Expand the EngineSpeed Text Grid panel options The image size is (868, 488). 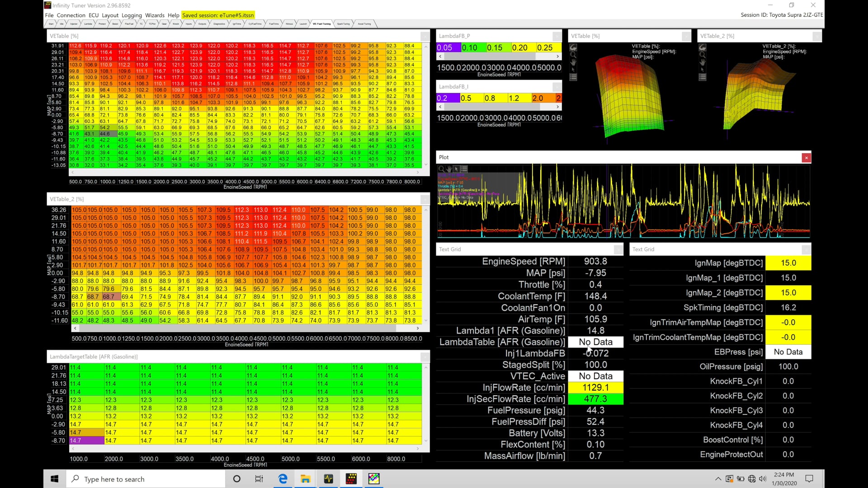tap(618, 249)
